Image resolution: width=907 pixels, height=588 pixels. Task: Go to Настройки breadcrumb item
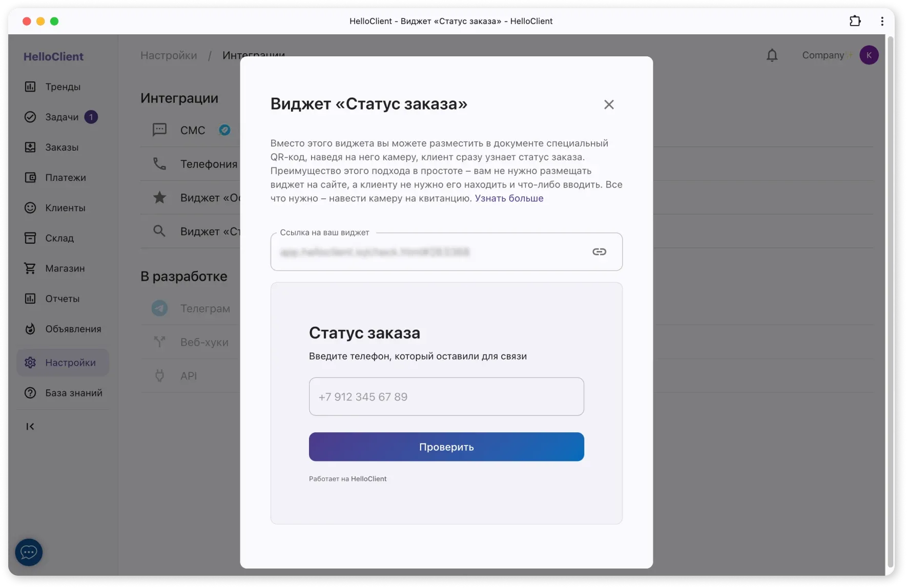click(168, 55)
